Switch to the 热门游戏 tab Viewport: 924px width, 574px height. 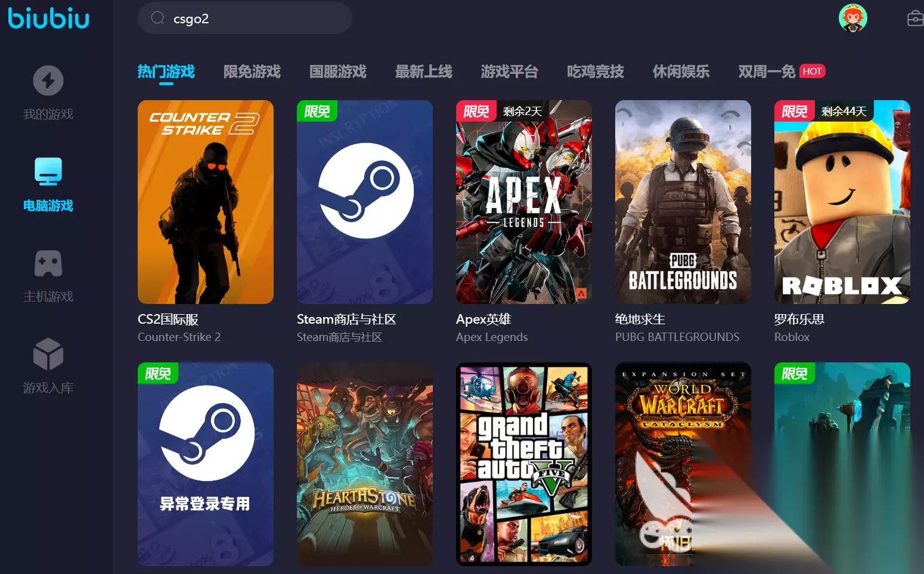(166, 72)
